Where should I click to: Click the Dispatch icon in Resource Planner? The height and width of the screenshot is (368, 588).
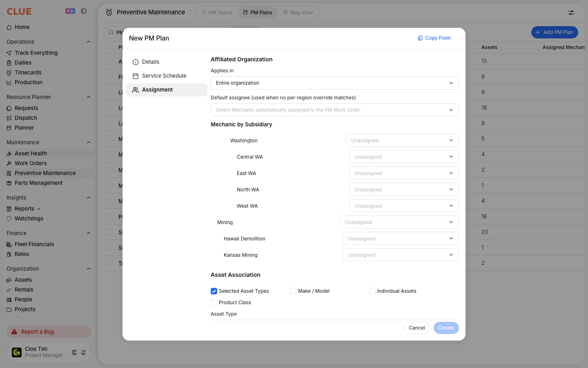tap(9, 118)
